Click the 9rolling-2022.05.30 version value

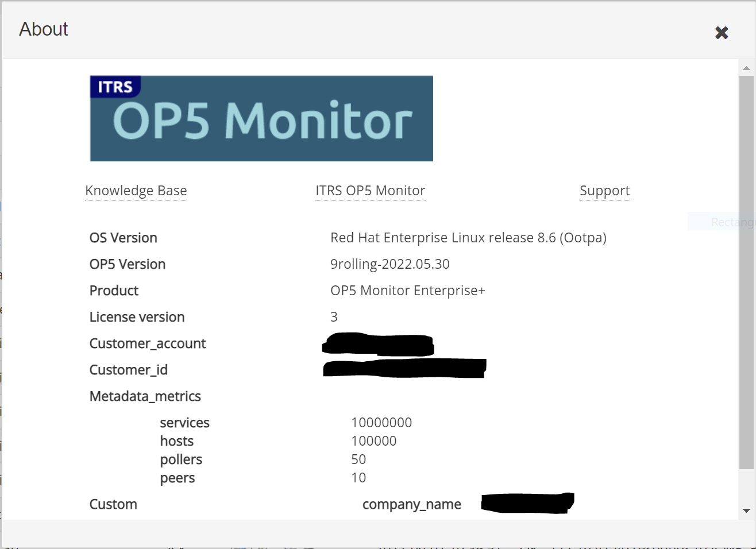pos(390,264)
